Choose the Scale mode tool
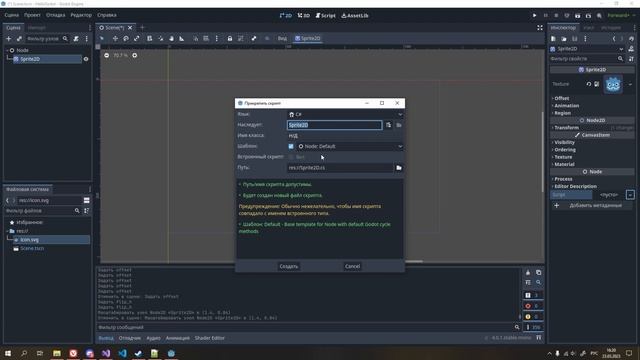Image resolution: width=640 pixels, height=360 pixels. (x=137, y=38)
